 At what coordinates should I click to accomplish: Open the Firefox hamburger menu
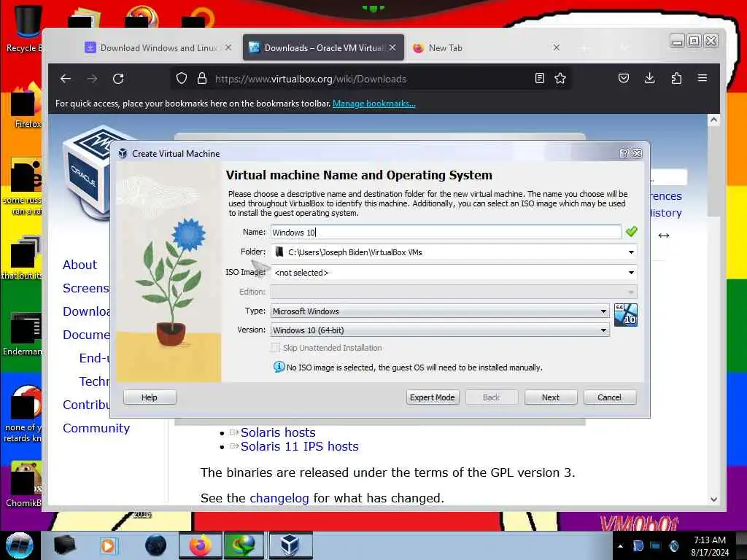[703, 77]
